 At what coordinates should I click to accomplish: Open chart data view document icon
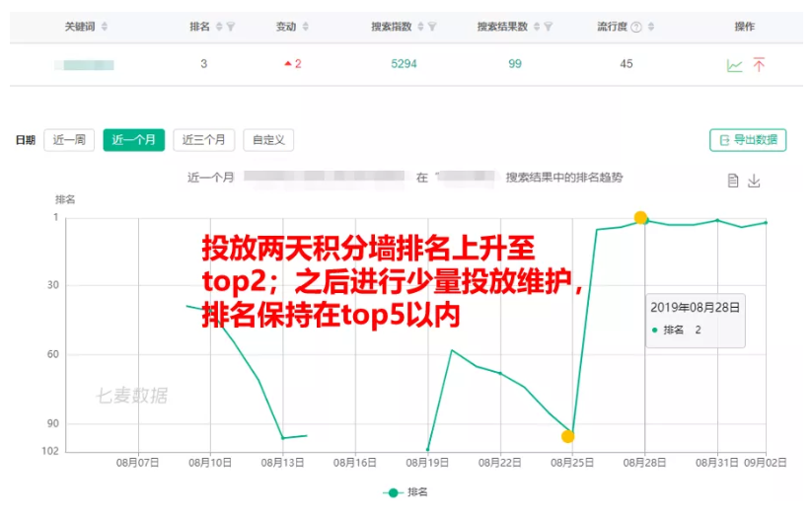[x=733, y=181]
